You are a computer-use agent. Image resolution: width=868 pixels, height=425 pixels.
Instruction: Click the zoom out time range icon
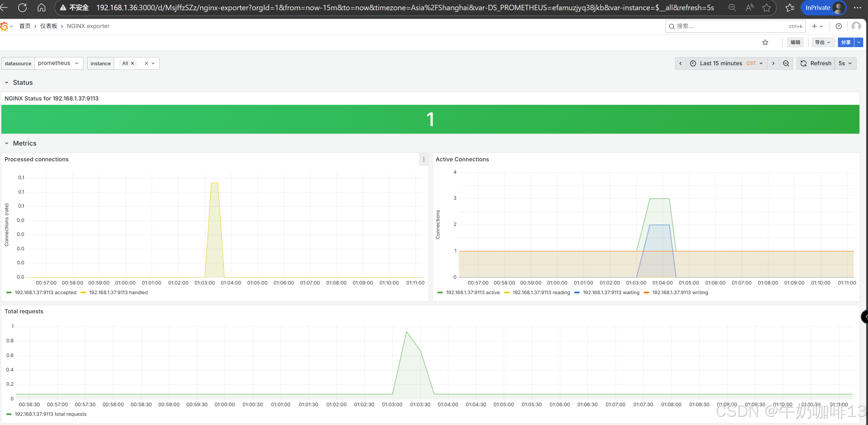tap(786, 63)
